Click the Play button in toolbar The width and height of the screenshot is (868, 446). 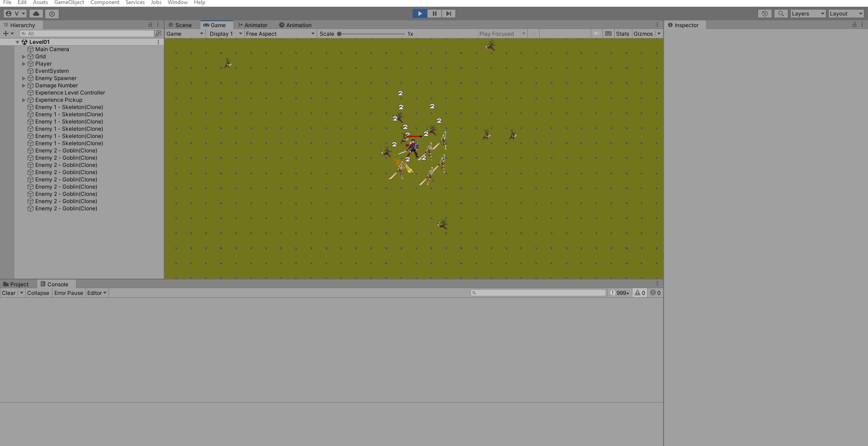420,14
